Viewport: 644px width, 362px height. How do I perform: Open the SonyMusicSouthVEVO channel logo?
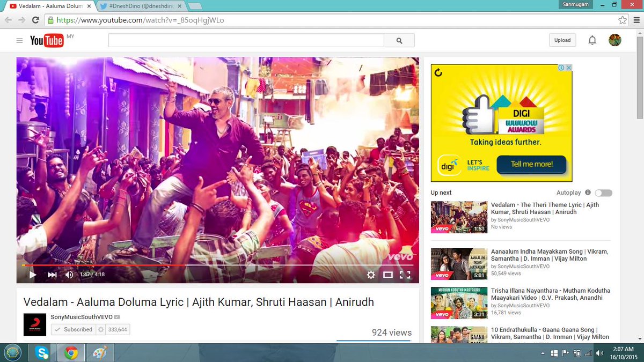pyautogui.click(x=35, y=324)
